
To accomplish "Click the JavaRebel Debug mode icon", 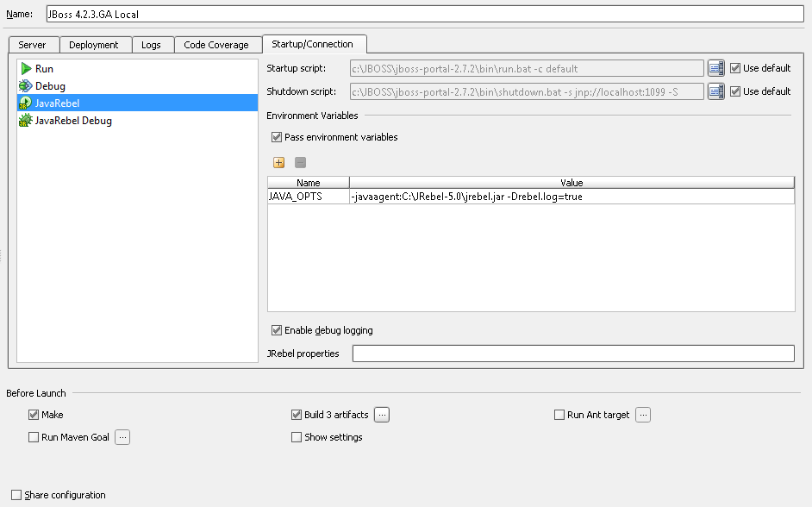I will tap(26, 121).
